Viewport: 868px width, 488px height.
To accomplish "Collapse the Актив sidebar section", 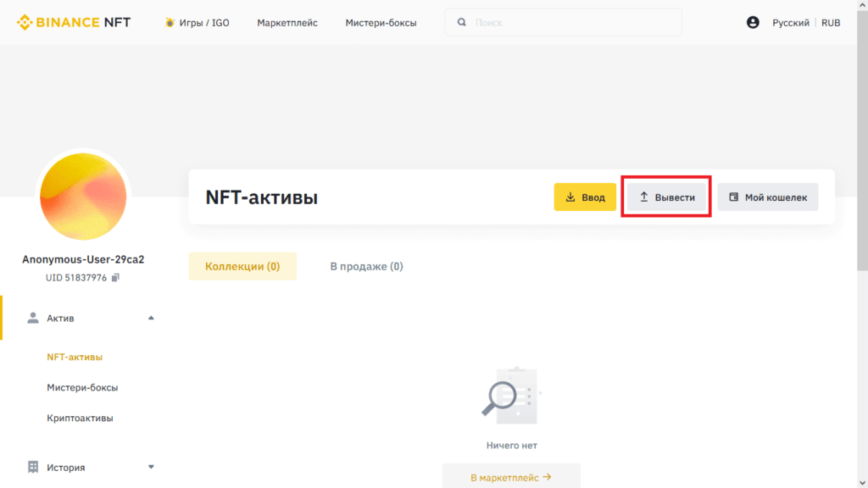I will [151, 319].
